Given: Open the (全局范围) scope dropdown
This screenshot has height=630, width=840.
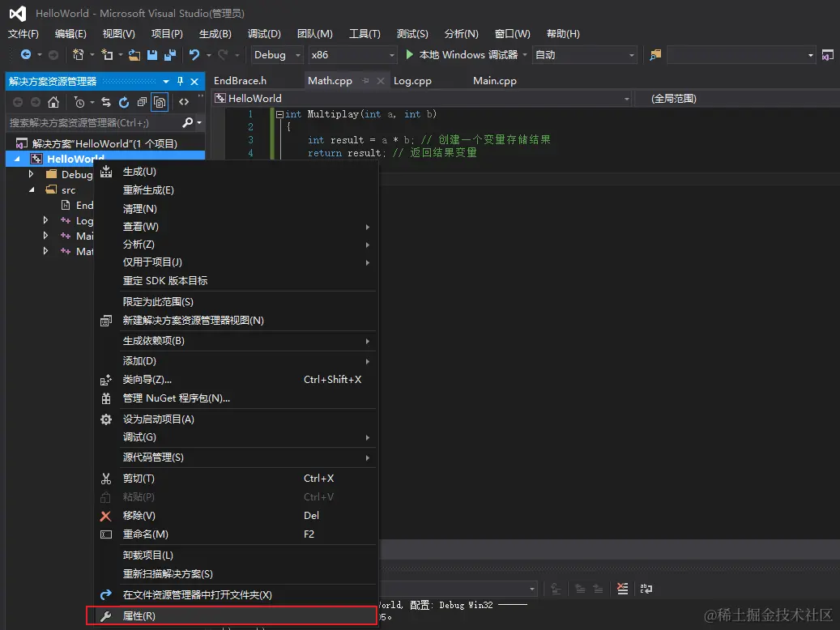Looking at the screenshot, I should pyautogui.click(x=738, y=99).
